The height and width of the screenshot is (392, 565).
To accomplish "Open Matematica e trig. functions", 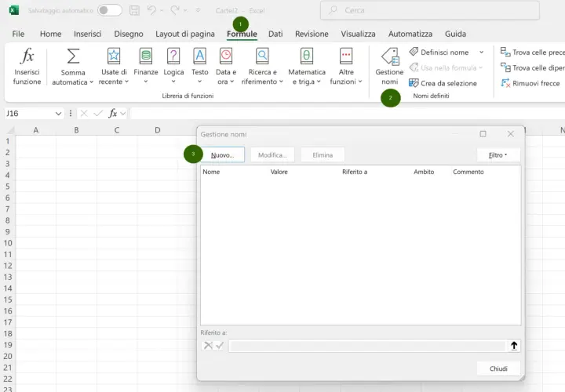I will pos(307,67).
